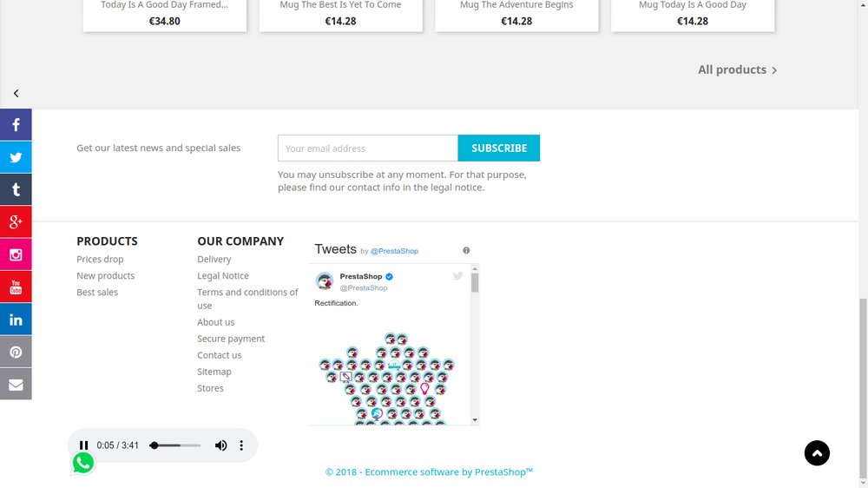This screenshot has width=868, height=488.
Task: Share via the Tumblr icon
Action: pos(16,189)
